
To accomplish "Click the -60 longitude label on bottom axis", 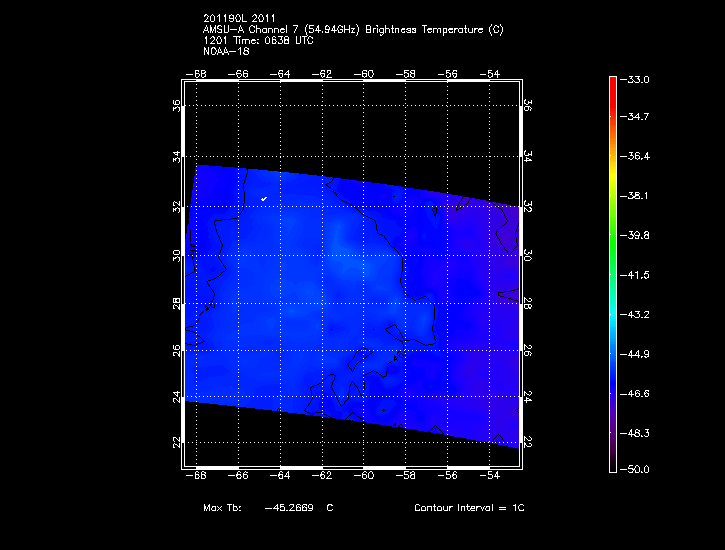I will click(366, 478).
